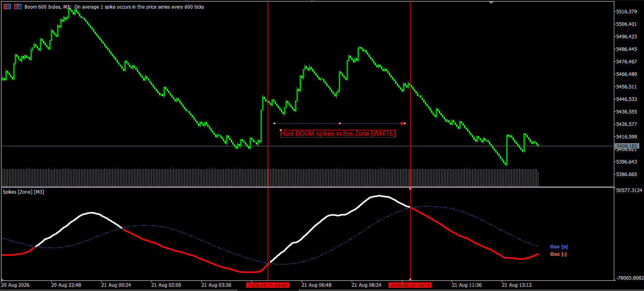The height and width of the screenshot is (291, 644).
Task: Click the '21 Aug 06:48' time axis label
Action: 317,285
